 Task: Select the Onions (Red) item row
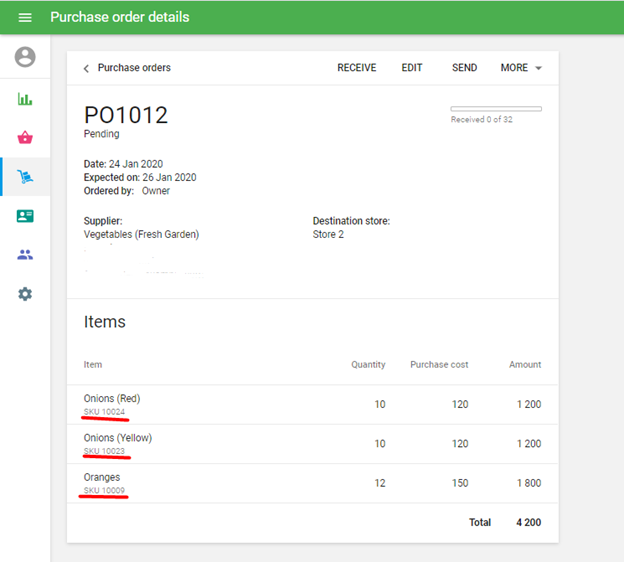pyautogui.click(x=312, y=405)
